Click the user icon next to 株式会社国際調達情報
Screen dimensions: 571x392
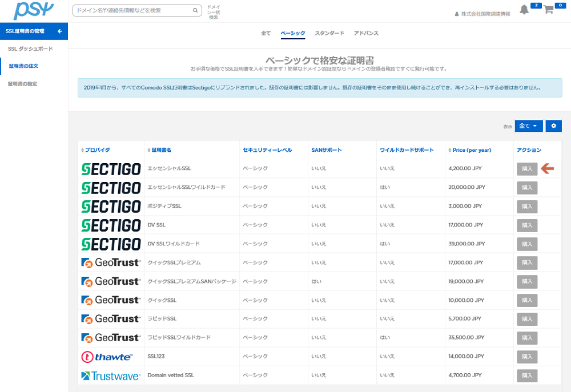coord(457,14)
